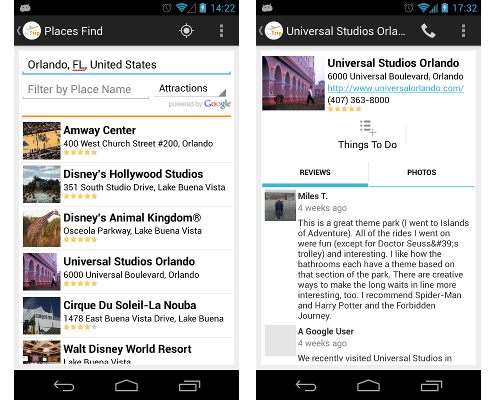Tap the Places Find title in the action bar
500x400 pixels.
point(73,31)
